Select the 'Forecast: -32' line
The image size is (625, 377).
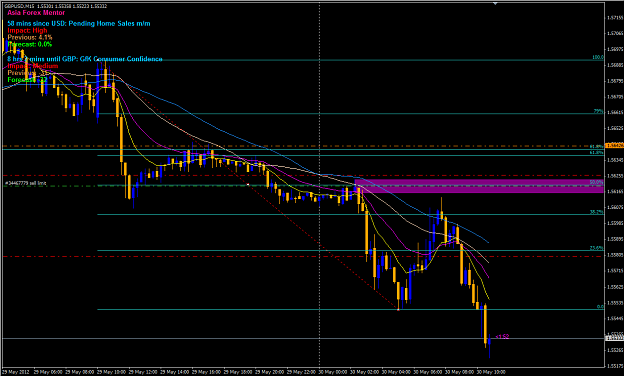tap(27, 80)
